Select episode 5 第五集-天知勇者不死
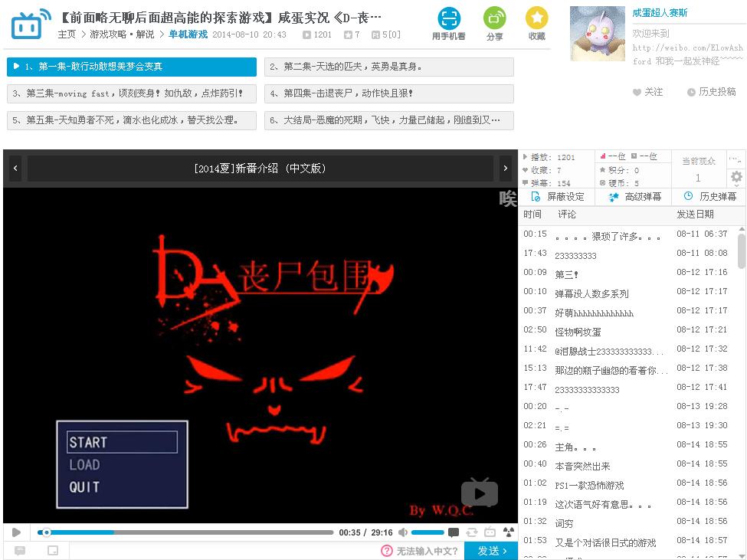 (x=132, y=120)
